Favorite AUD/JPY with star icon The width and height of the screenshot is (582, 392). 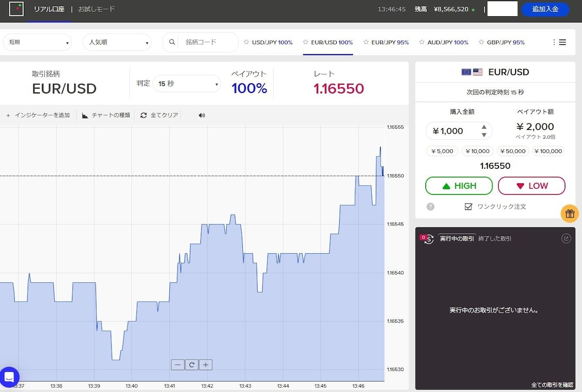[x=422, y=42]
